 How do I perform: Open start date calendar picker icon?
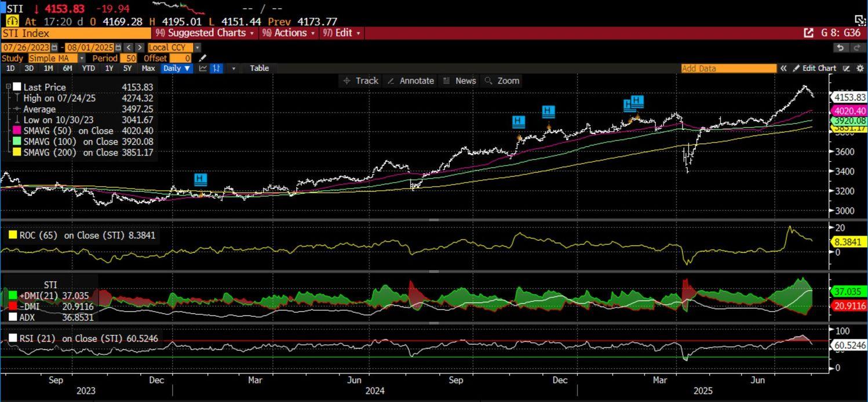pyautogui.click(x=54, y=48)
